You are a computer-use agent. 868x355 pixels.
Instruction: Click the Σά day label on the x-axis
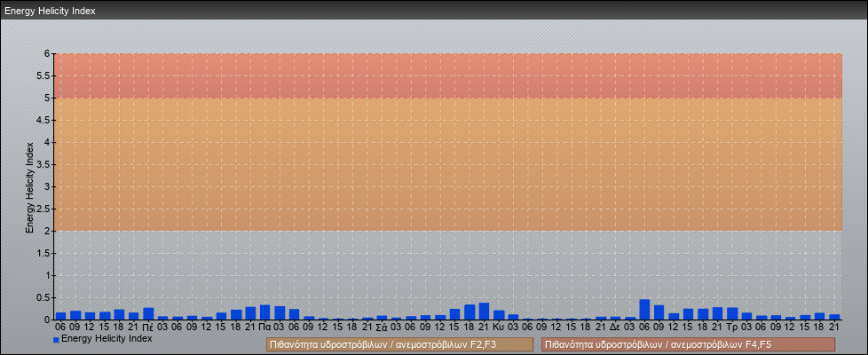click(382, 327)
